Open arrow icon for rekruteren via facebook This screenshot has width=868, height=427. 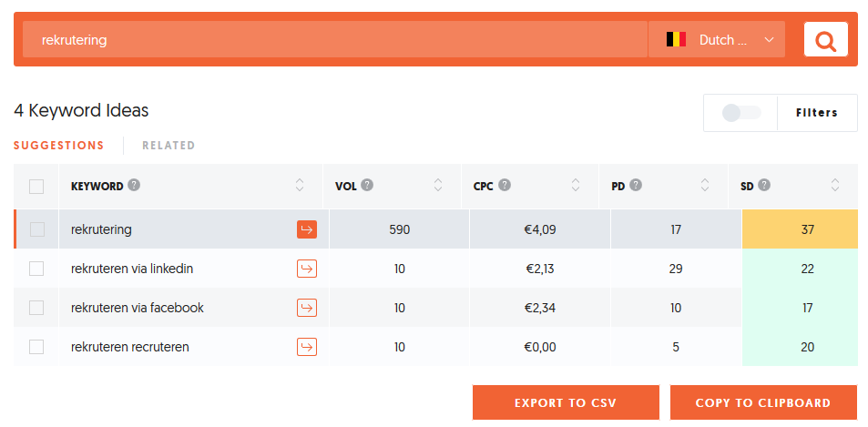pos(307,308)
